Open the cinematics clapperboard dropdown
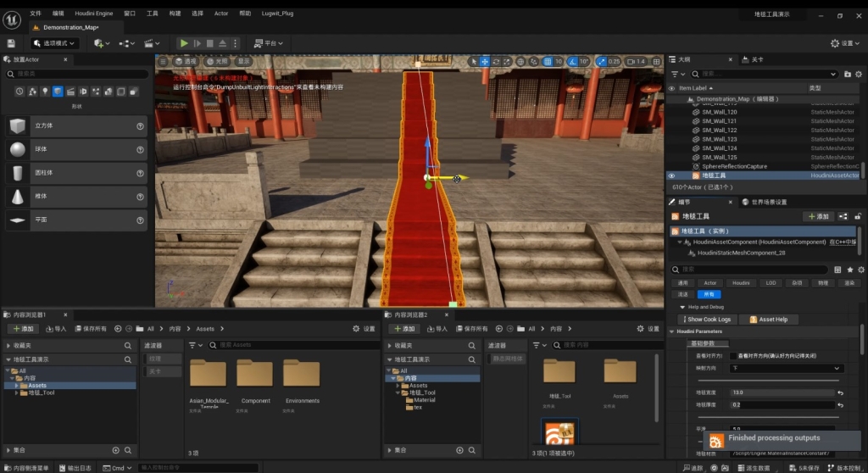This screenshot has height=473, width=868. (x=151, y=43)
